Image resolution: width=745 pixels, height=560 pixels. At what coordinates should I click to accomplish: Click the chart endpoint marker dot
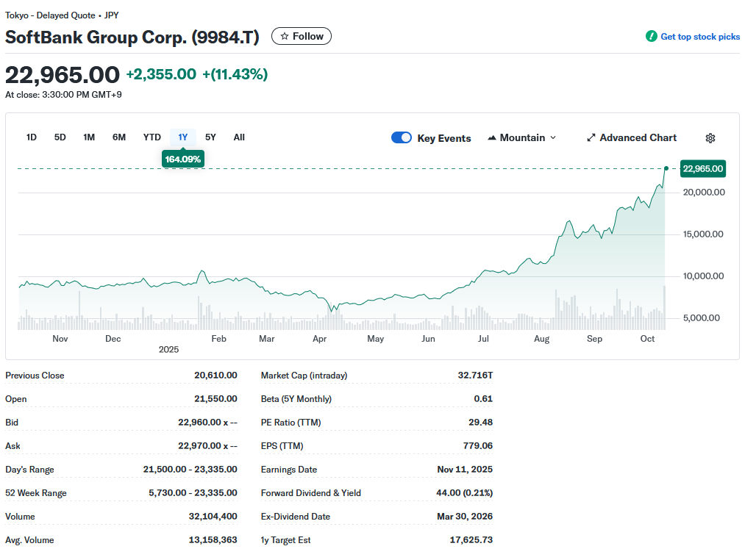click(x=666, y=168)
